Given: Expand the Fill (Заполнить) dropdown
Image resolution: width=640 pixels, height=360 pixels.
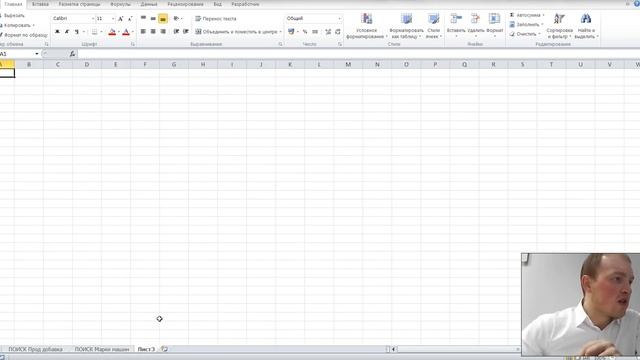Looking at the screenshot, I should tap(542, 25).
